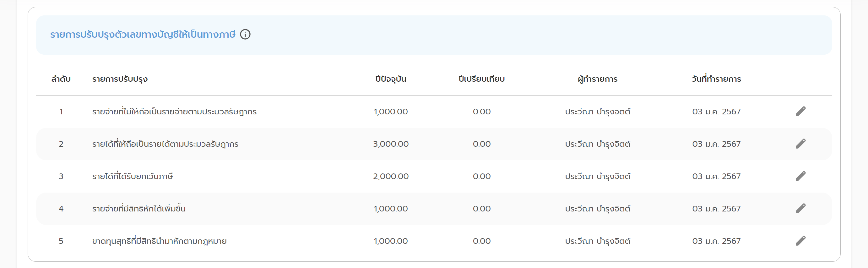Click the ผู้ทำรายการ column header
This screenshot has width=868, height=268.
(x=597, y=79)
